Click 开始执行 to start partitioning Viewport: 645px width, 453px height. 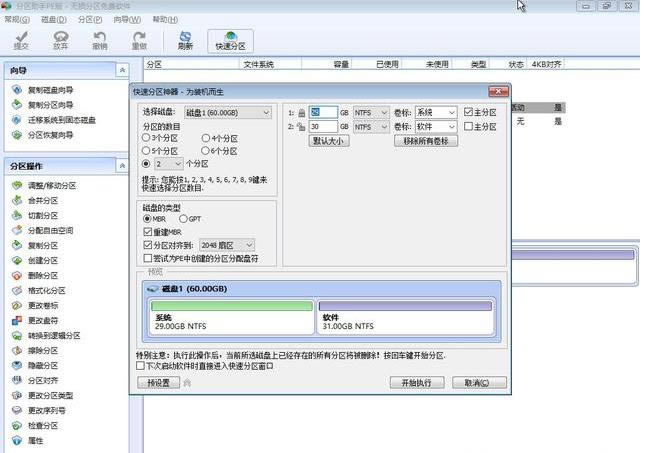(417, 383)
